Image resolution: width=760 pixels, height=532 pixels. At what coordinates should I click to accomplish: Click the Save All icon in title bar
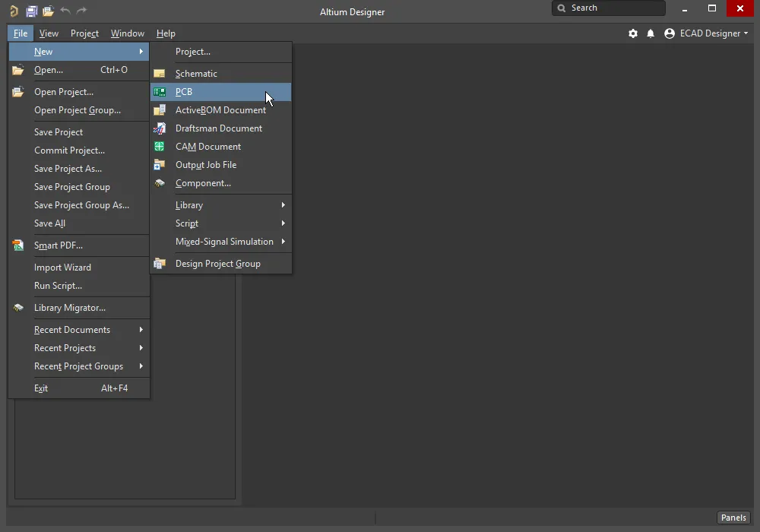pyautogui.click(x=31, y=11)
